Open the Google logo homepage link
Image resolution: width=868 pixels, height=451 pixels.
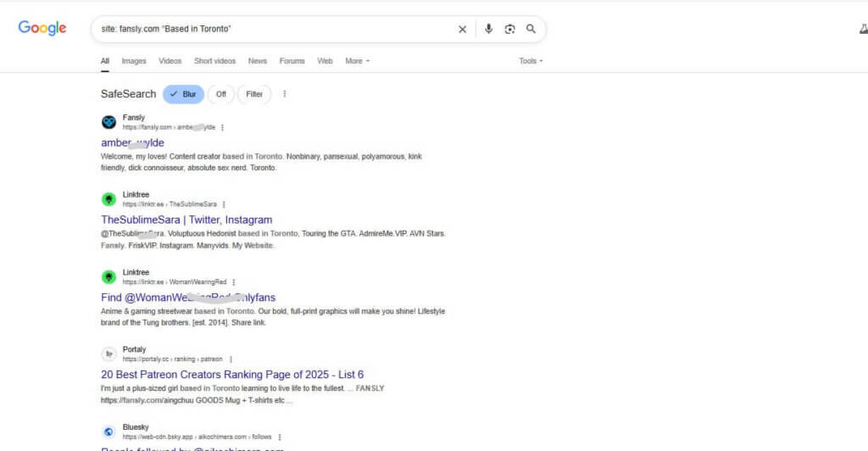(x=42, y=28)
